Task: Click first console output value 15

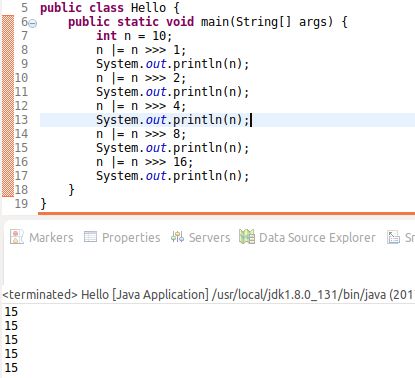Action: point(11,312)
